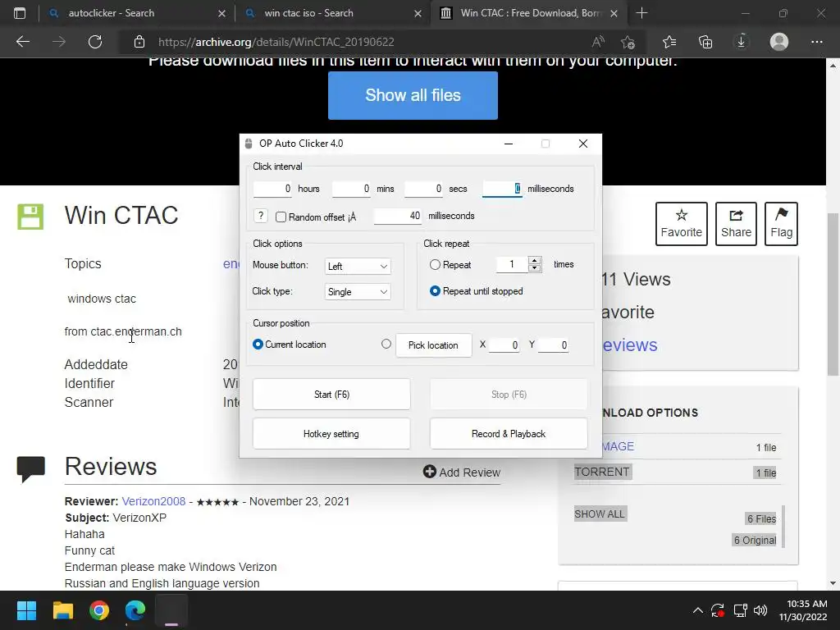This screenshot has width=840, height=630.
Task: Click Show all files button
Action: (413, 95)
